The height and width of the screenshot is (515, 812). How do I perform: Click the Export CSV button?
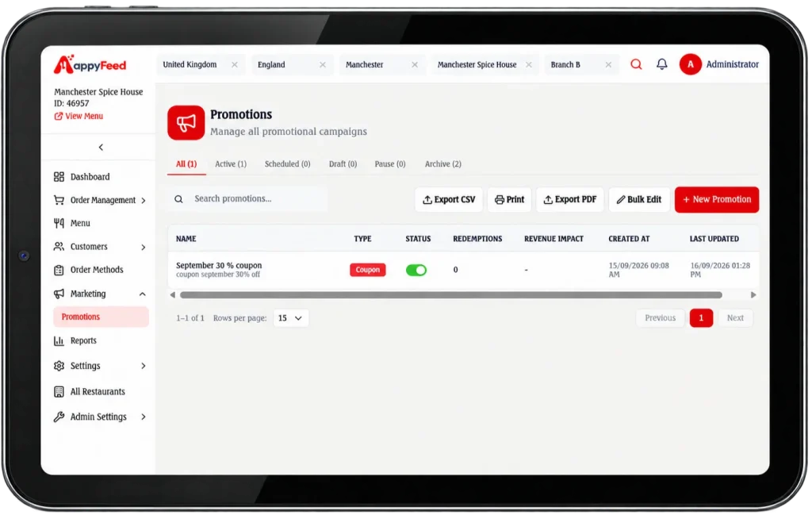[x=449, y=199]
